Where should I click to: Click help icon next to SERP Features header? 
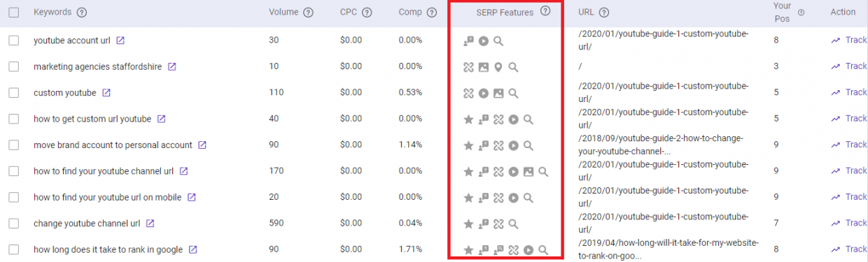545,11
